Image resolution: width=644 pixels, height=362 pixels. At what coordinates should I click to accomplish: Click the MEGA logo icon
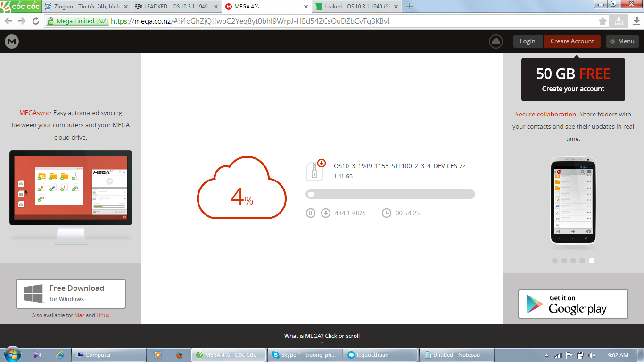12,41
